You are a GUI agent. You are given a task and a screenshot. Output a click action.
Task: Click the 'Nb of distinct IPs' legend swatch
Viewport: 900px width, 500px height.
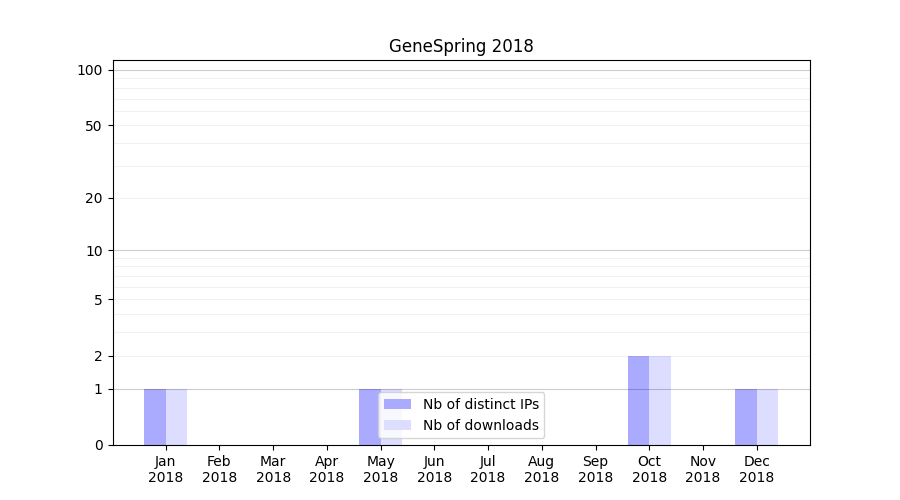(397, 404)
